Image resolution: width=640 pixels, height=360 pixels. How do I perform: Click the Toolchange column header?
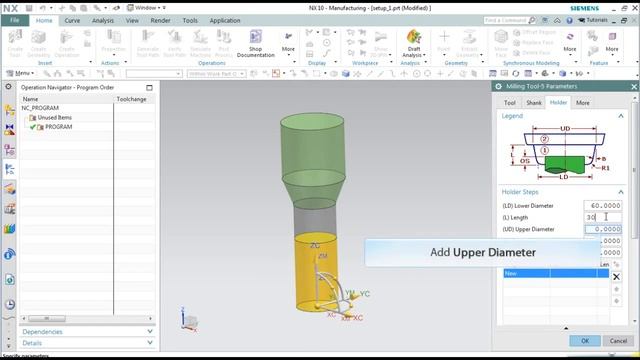(131, 99)
